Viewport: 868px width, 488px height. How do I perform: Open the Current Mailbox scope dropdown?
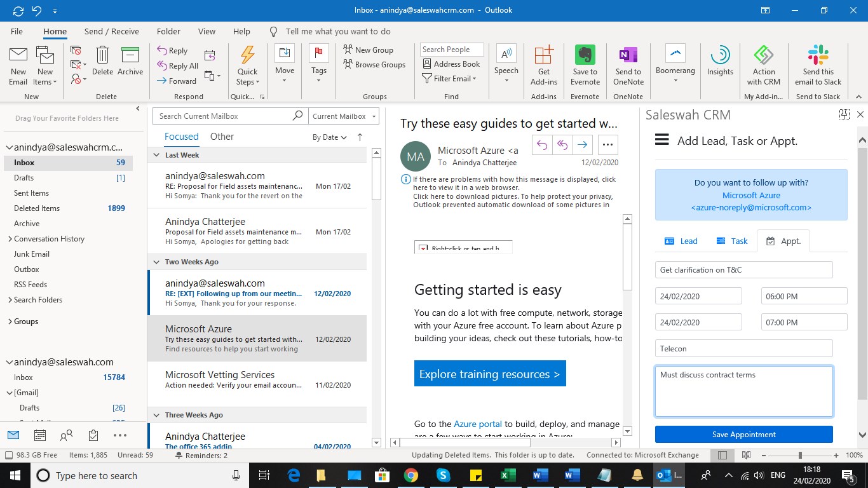pos(345,116)
